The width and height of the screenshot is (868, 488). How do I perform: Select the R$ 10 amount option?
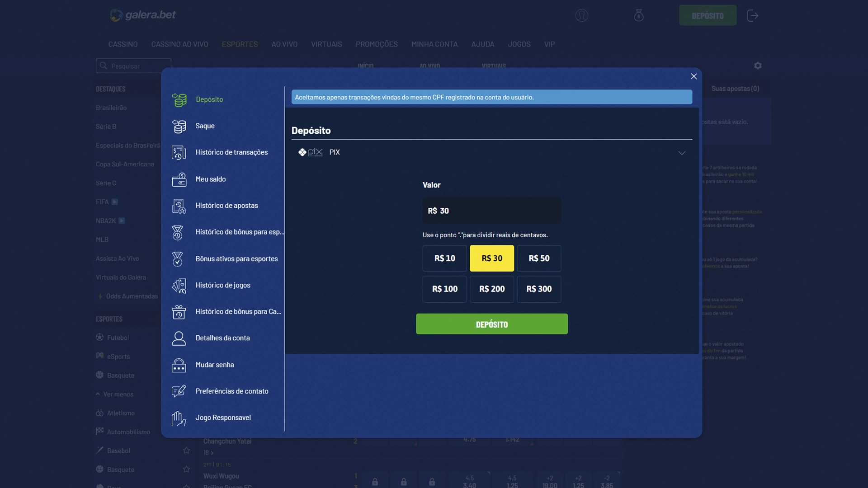coord(445,258)
